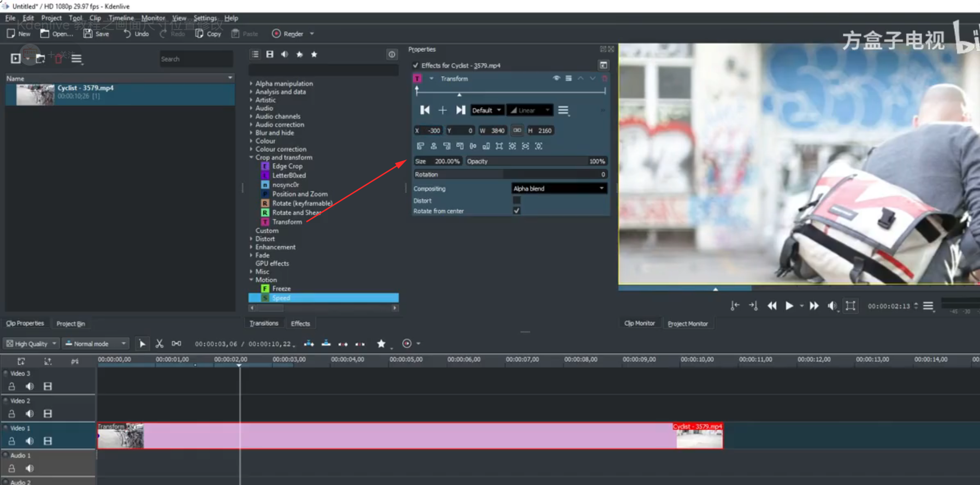Set zone in point in monitor

pos(735,306)
